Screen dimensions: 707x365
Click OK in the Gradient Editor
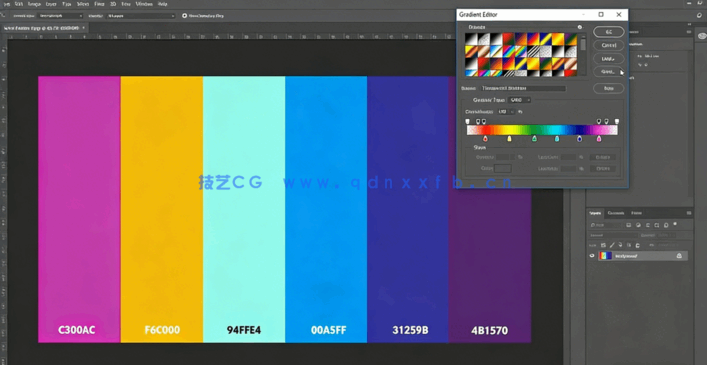[609, 32]
